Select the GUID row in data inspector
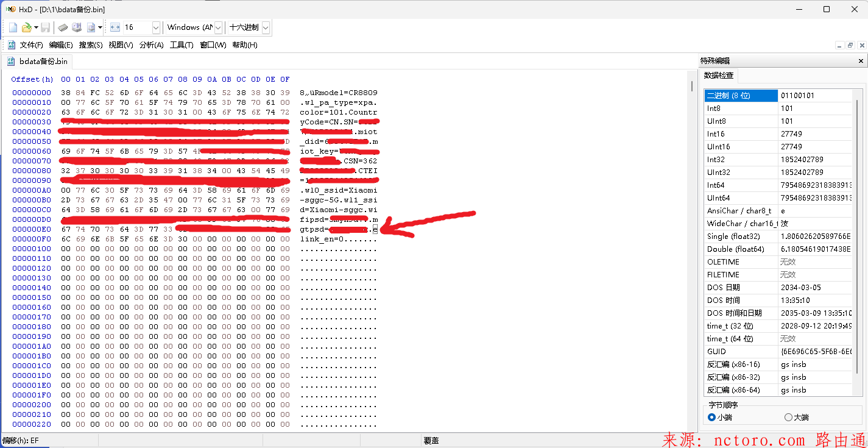This screenshot has width=868, height=448. [741, 352]
